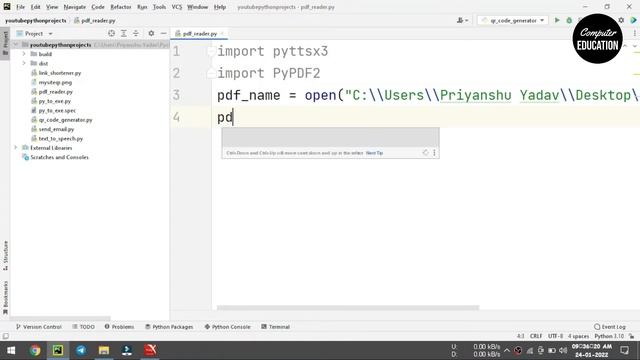Hide the Project tool window
Image resolution: width=640 pixels, height=360 pixels.
coord(163,33)
